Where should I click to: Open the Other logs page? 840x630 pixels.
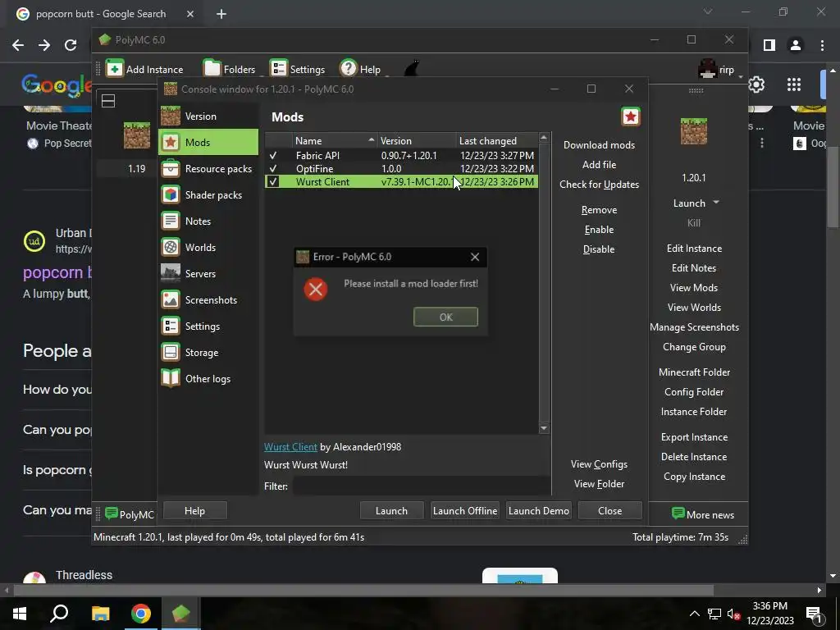pos(208,379)
